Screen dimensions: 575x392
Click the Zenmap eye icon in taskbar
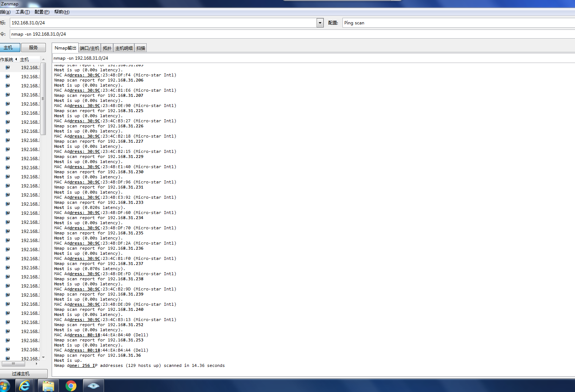[x=94, y=385]
